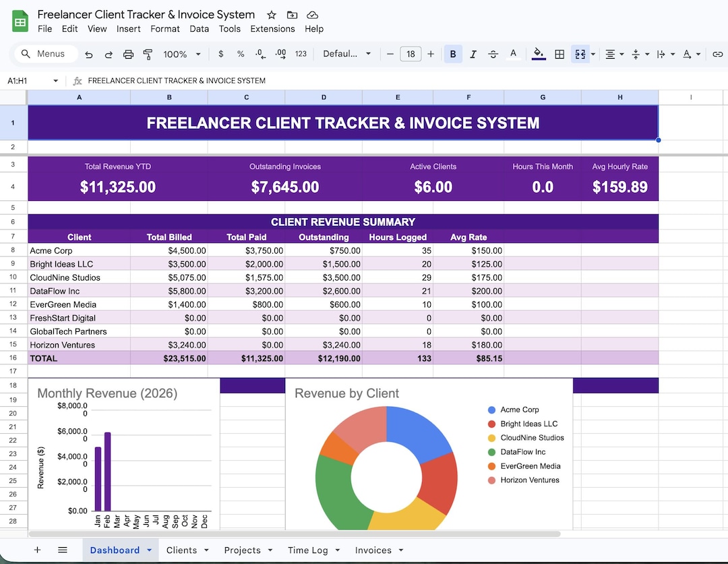Increase decimal places
The height and width of the screenshot is (564, 728).
280,54
